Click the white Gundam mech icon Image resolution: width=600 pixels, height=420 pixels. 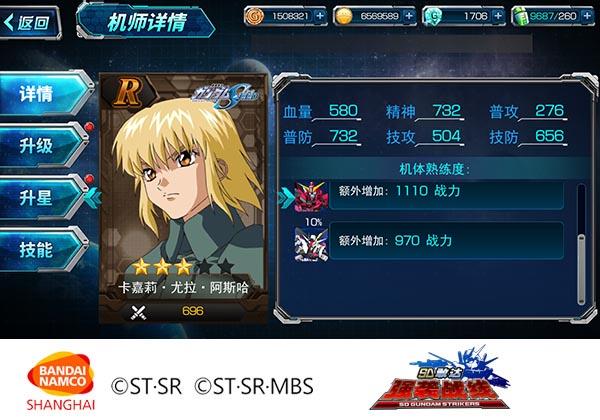click(x=311, y=245)
